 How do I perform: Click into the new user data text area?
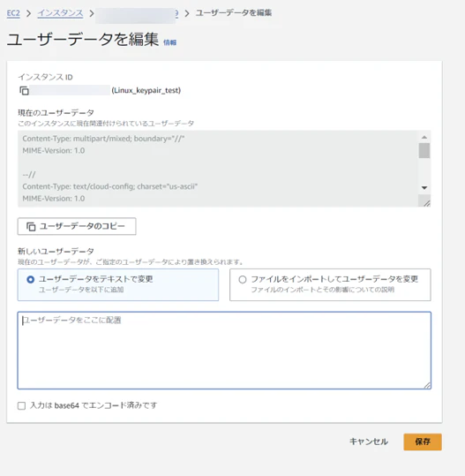pos(224,351)
